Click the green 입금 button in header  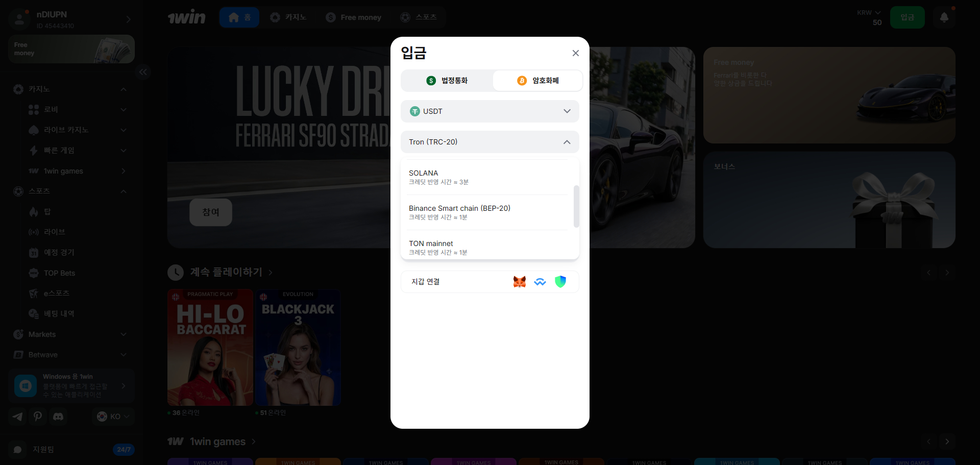point(907,17)
